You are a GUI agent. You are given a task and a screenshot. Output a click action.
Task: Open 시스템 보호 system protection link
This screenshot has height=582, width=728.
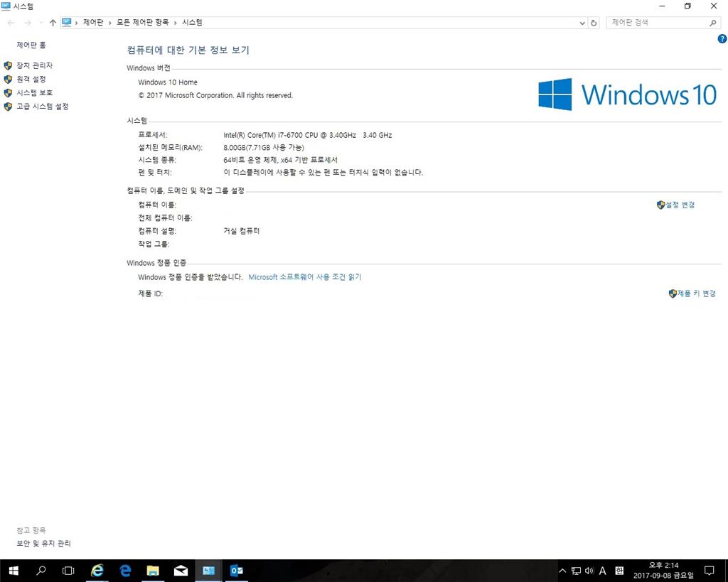click(x=34, y=93)
